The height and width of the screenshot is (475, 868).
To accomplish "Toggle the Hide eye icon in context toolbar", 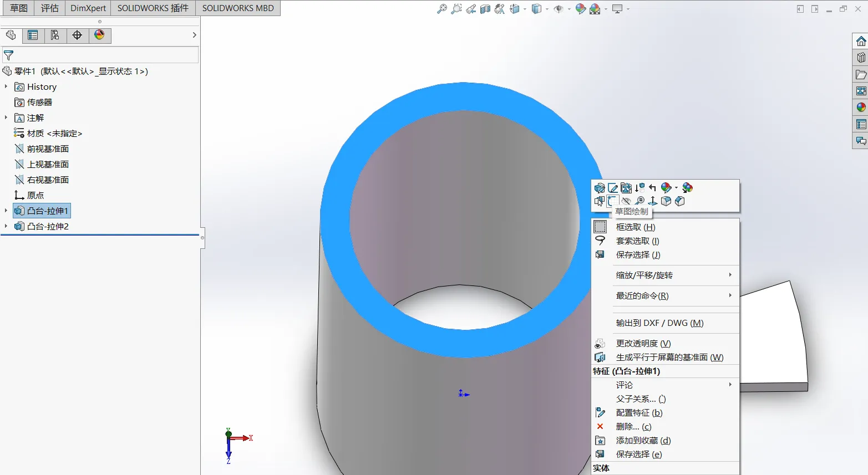I will [x=626, y=201].
